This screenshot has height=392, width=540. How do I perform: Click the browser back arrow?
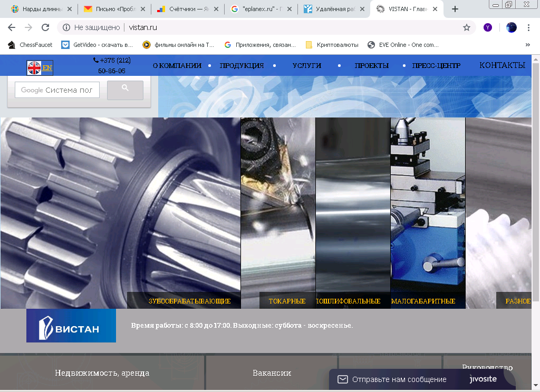[x=12, y=27]
